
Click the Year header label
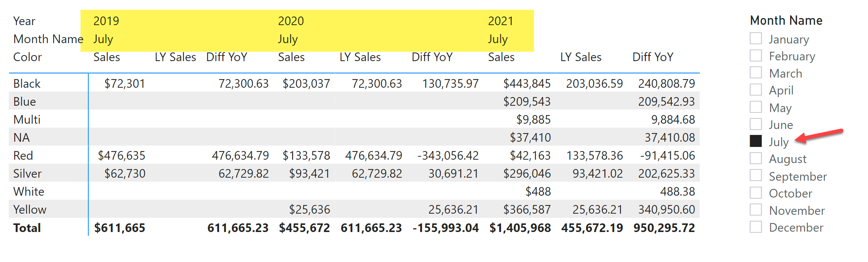pyautogui.click(x=24, y=21)
